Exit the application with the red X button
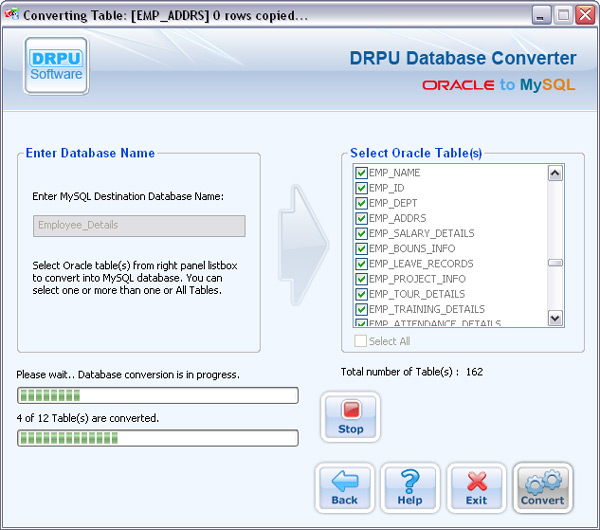 pos(476,488)
